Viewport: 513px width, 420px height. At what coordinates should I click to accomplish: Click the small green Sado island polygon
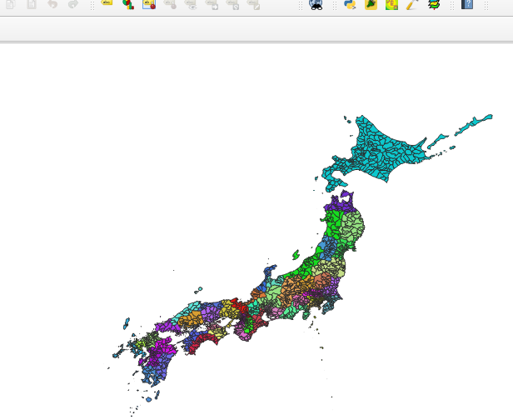pyautogui.click(x=296, y=254)
